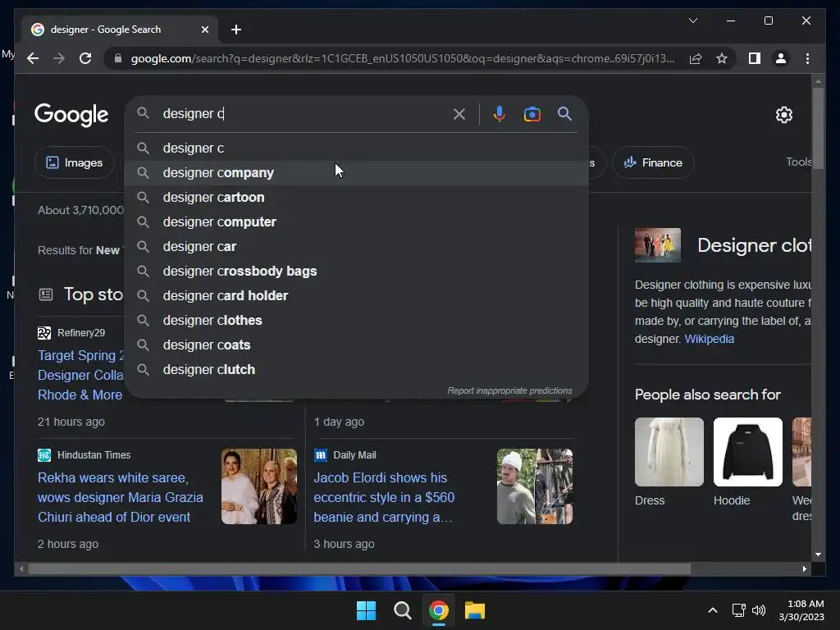
Task: Click the Jacob Elordi article thumbnail
Action: pyautogui.click(x=535, y=486)
